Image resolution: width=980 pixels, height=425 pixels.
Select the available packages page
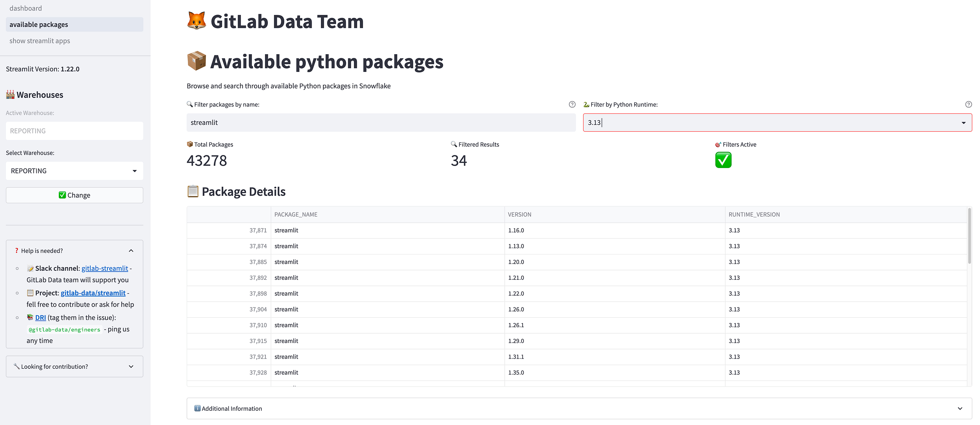coord(39,24)
